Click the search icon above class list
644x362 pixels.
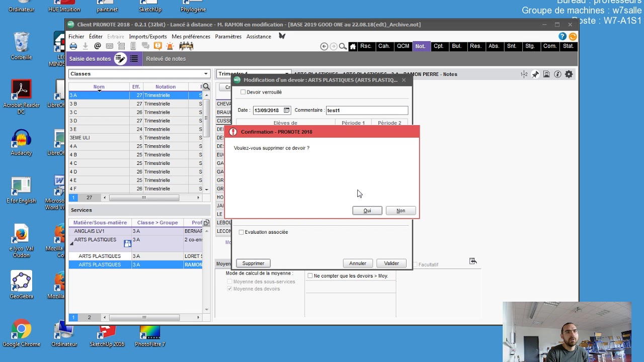point(206,86)
